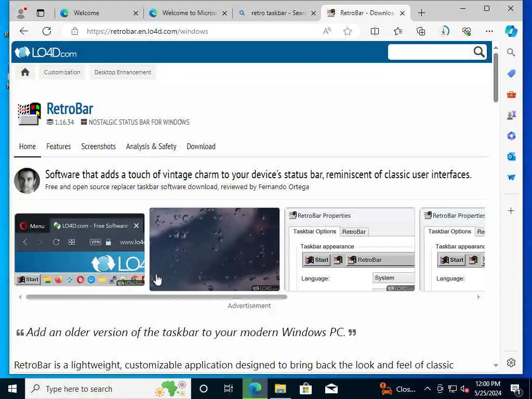Open split screen icon in toolbar
The image size is (532, 399).
pyautogui.click(x=375, y=31)
